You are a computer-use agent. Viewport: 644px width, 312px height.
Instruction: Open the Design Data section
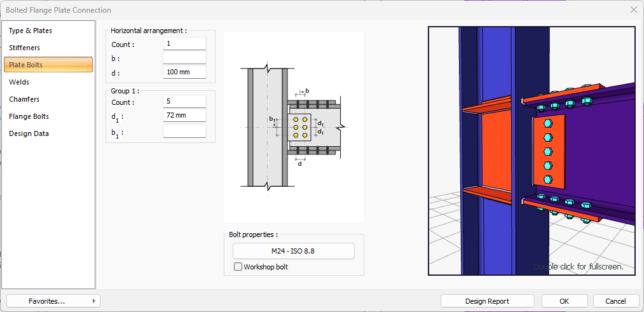click(48, 134)
